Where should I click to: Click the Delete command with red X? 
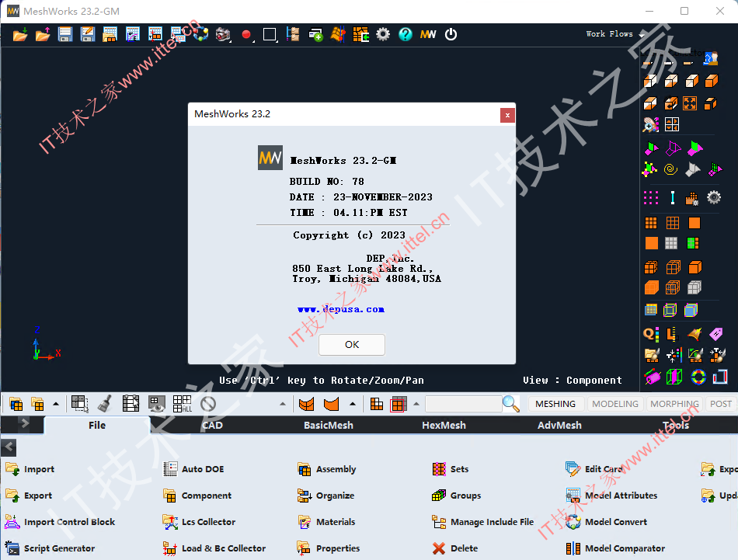coord(455,548)
